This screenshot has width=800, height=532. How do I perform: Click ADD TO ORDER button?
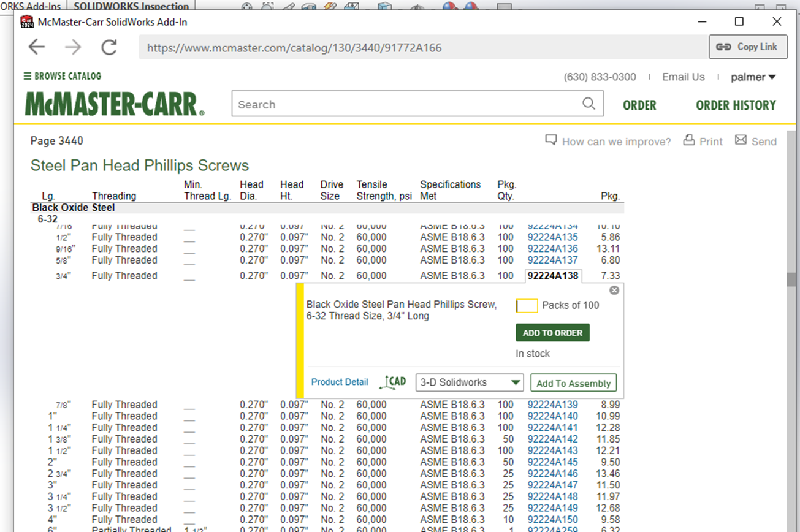click(x=552, y=333)
